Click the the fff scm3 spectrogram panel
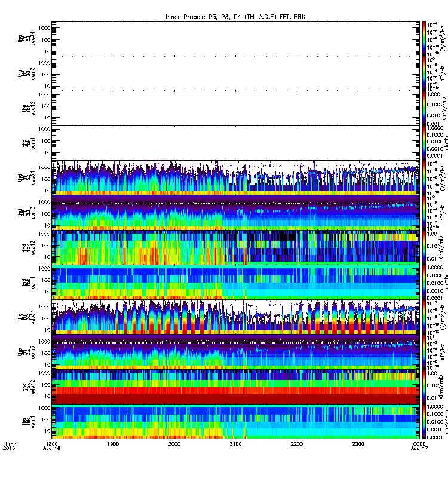 (x=235, y=352)
